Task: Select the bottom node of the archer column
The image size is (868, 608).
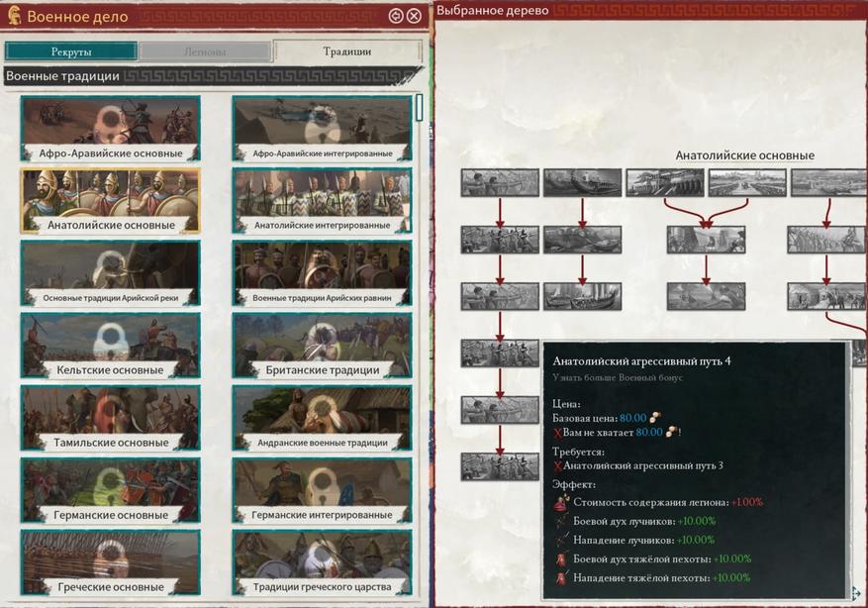Action: (500, 466)
